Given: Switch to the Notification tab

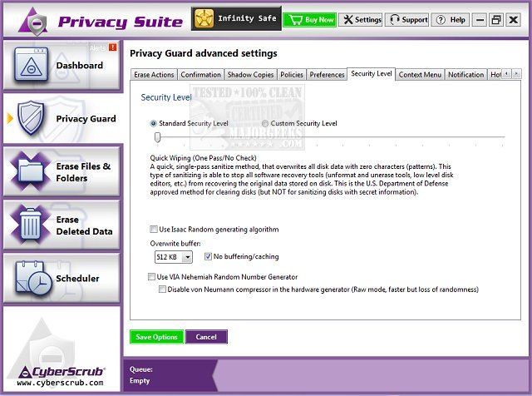Looking at the screenshot, I should (465, 75).
